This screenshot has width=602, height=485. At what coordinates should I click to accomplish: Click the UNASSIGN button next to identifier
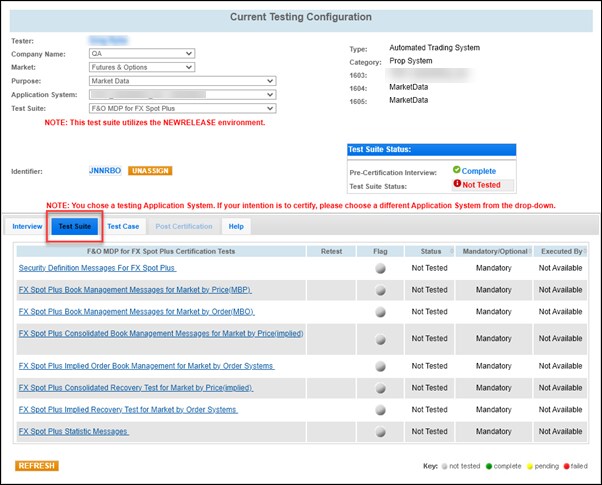click(150, 171)
